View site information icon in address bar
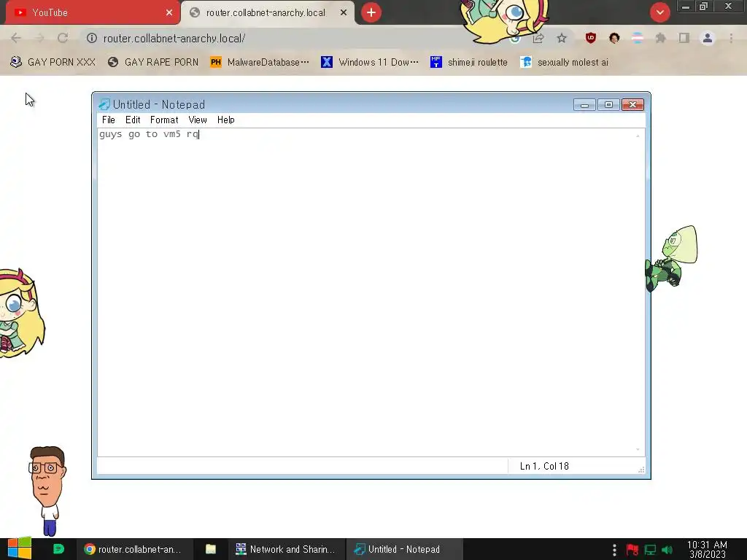Image resolution: width=747 pixels, height=560 pixels. (92, 38)
